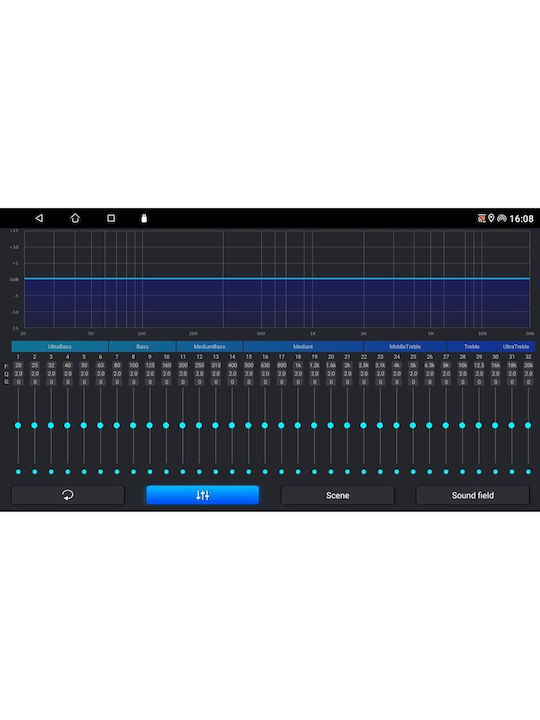Click the gain value 0 of band 23
The width and height of the screenshot is (540, 720).
click(x=380, y=382)
